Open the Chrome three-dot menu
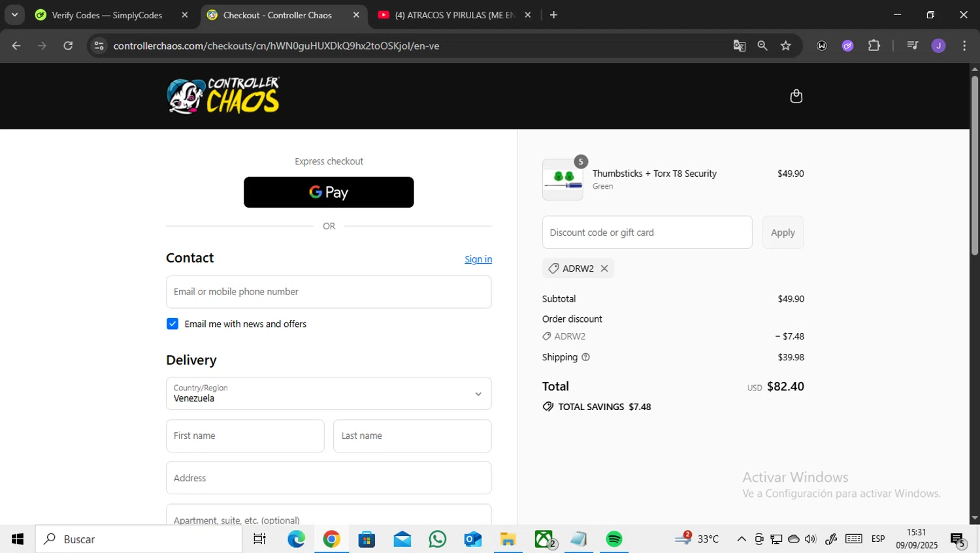 (x=964, y=46)
